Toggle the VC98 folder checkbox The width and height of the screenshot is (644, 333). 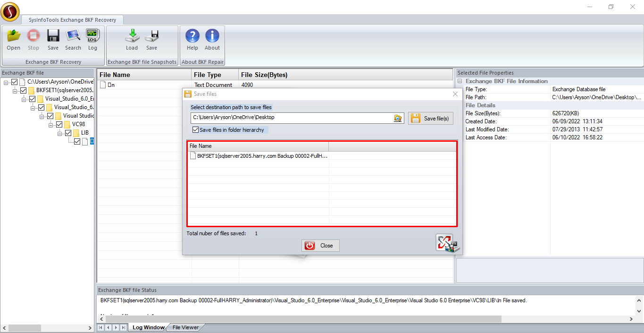pos(59,124)
